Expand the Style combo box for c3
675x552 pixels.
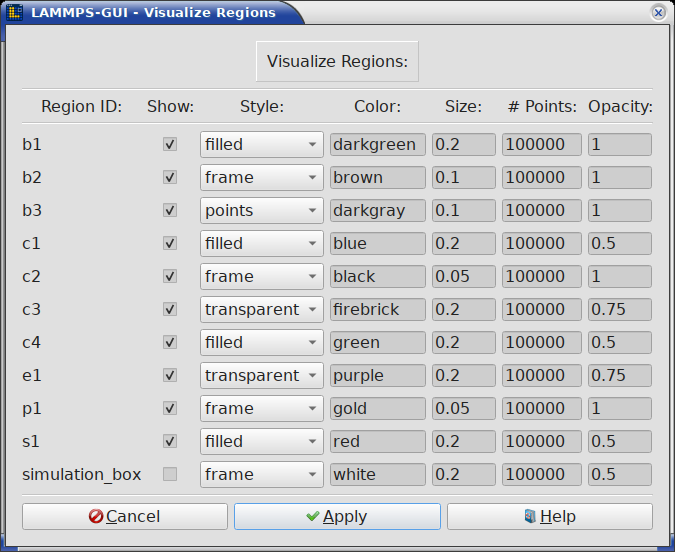261,309
